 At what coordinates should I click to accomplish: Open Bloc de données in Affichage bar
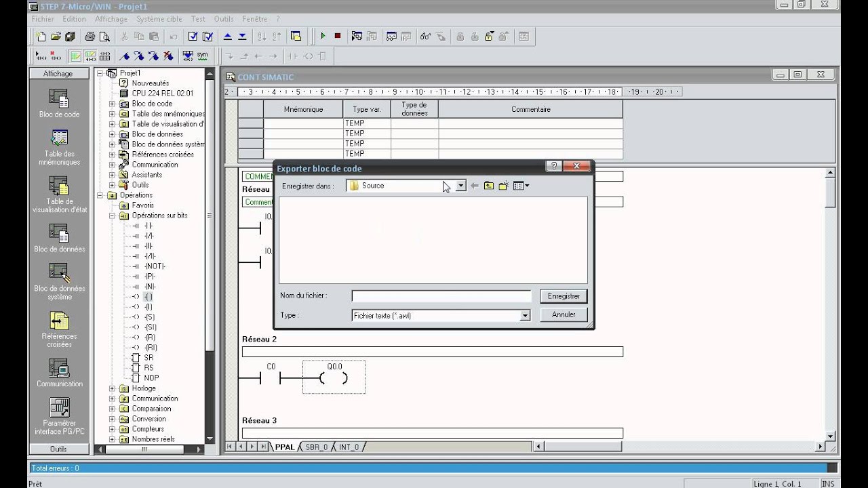[x=59, y=239]
